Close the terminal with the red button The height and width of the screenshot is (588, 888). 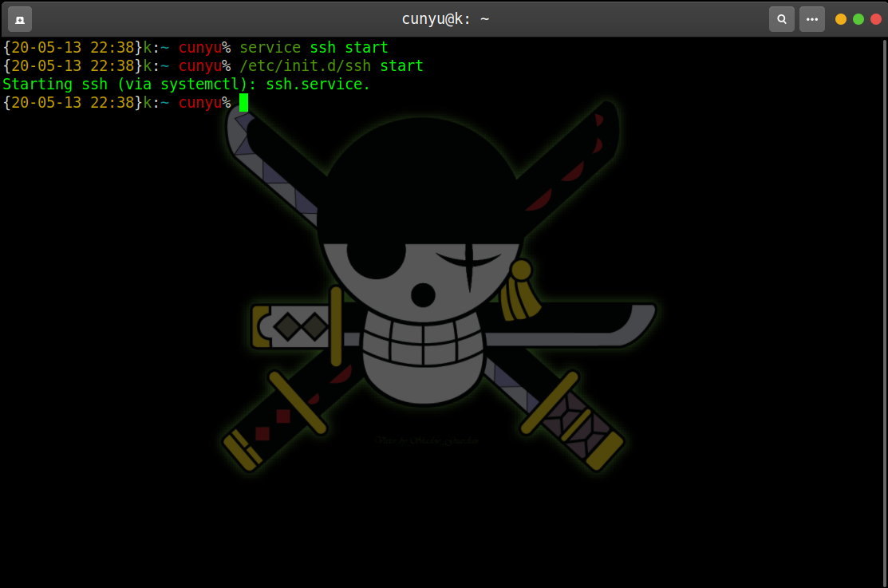(876, 19)
